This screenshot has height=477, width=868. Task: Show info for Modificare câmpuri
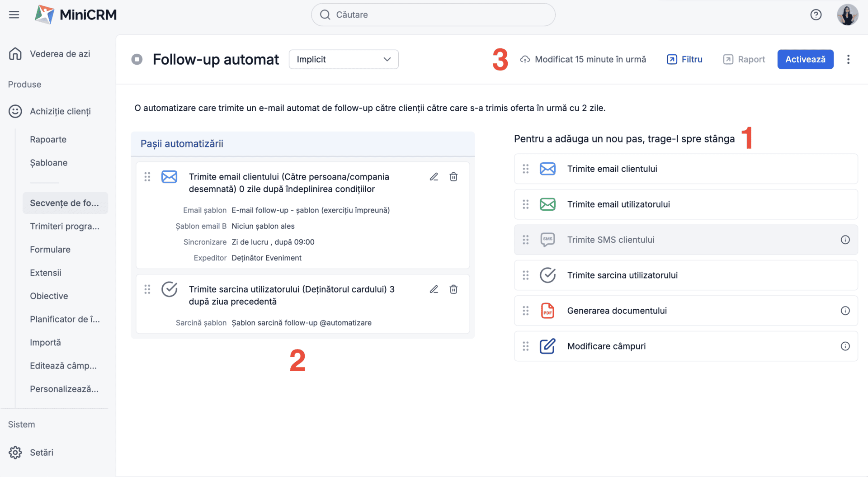point(845,346)
